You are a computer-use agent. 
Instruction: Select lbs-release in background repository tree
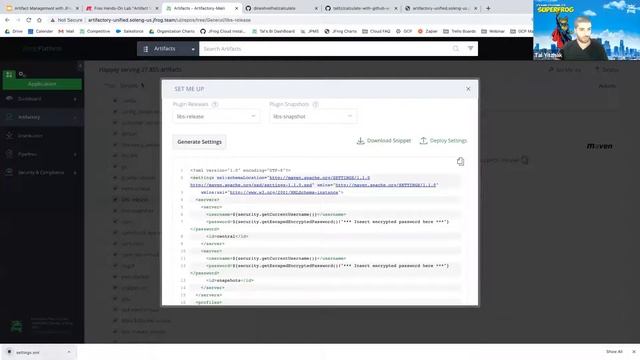tap(135, 200)
